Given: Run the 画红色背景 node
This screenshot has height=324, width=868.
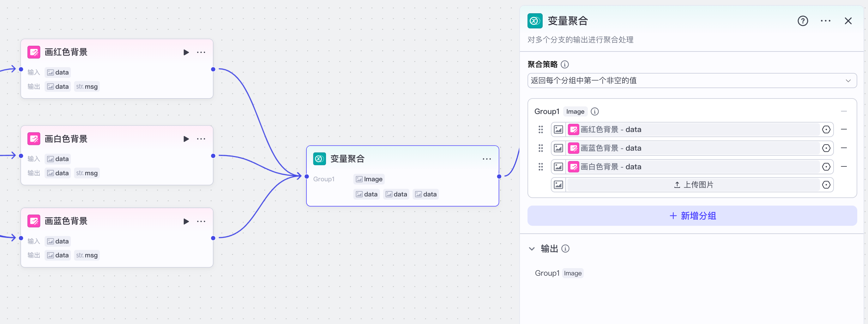Looking at the screenshot, I should point(186,52).
